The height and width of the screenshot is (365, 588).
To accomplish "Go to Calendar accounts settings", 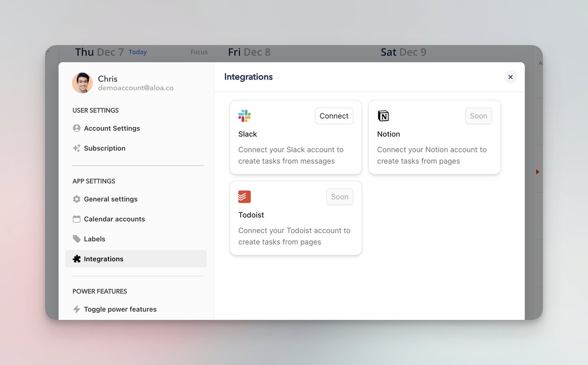I will pyautogui.click(x=136, y=219).
